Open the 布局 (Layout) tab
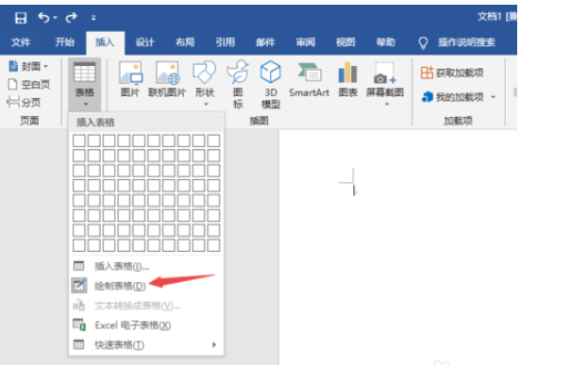The image size is (588, 365). (x=185, y=42)
